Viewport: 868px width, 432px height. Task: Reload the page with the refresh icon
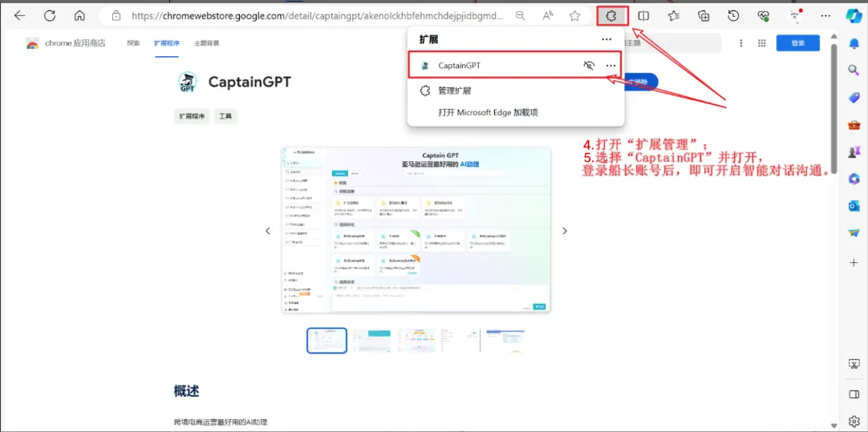point(50,16)
